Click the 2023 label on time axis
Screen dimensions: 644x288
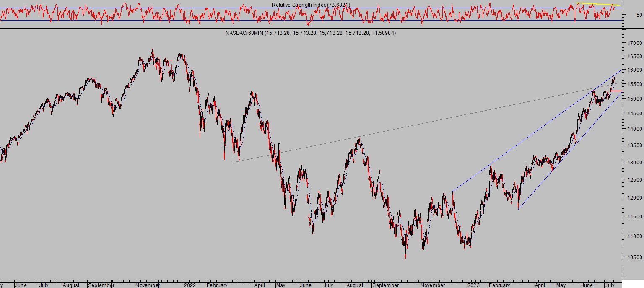[474, 285]
